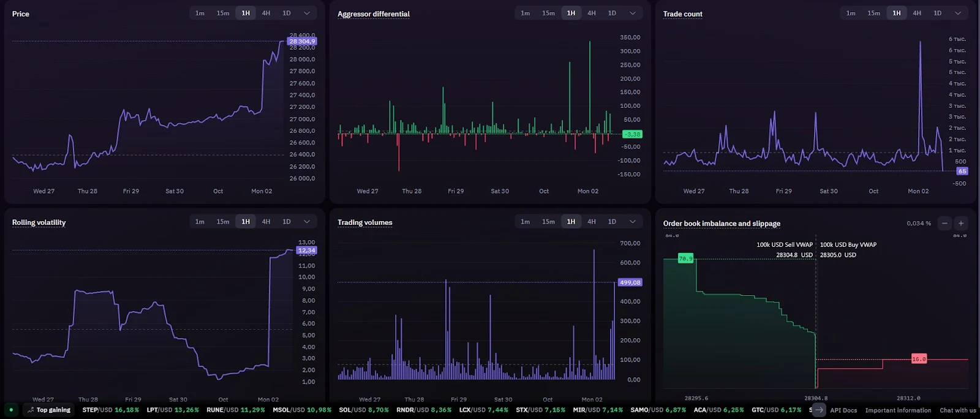This screenshot has width=980, height=419.
Task: Select 1m timeframe in Aggressor differential panel
Action: [526, 13]
